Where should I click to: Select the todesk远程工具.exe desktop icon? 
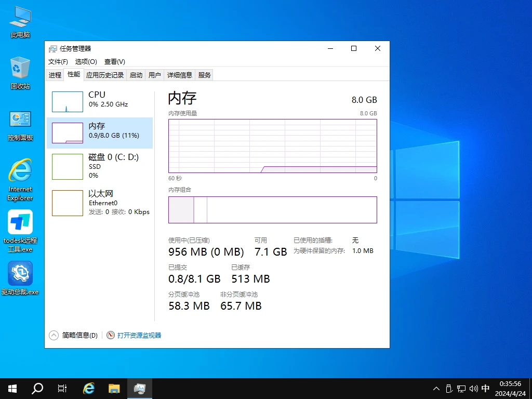[20, 231]
